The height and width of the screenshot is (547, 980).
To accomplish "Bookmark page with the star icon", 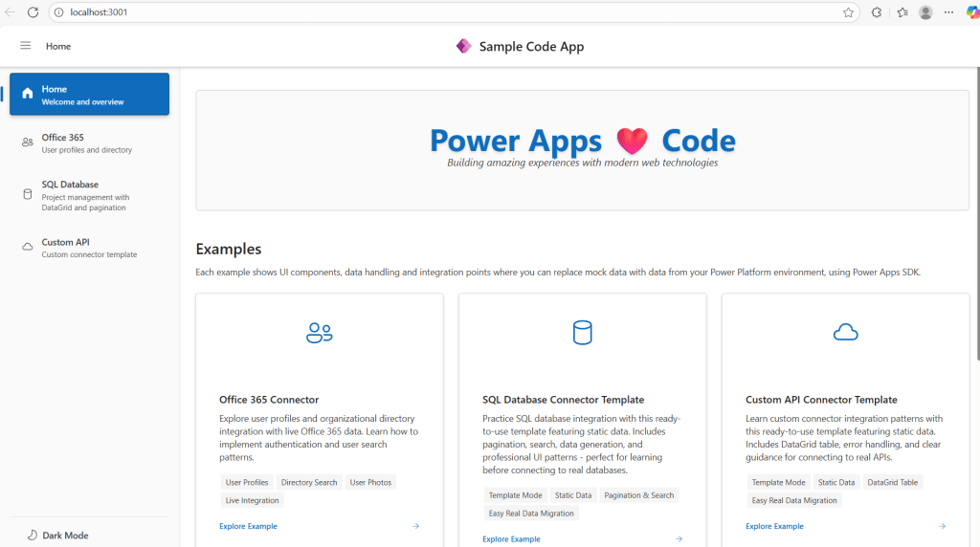I will tap(848, 12).
